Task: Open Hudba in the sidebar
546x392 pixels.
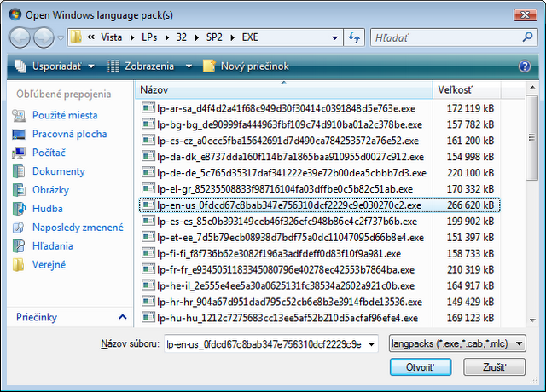Action: [48, 209]
